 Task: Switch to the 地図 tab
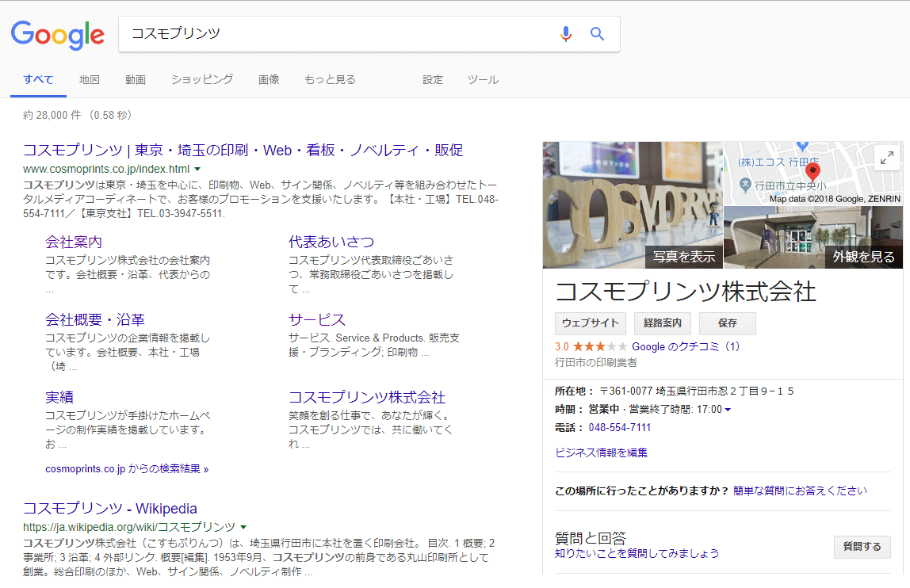pyautogui.click(x=90, y=79)
